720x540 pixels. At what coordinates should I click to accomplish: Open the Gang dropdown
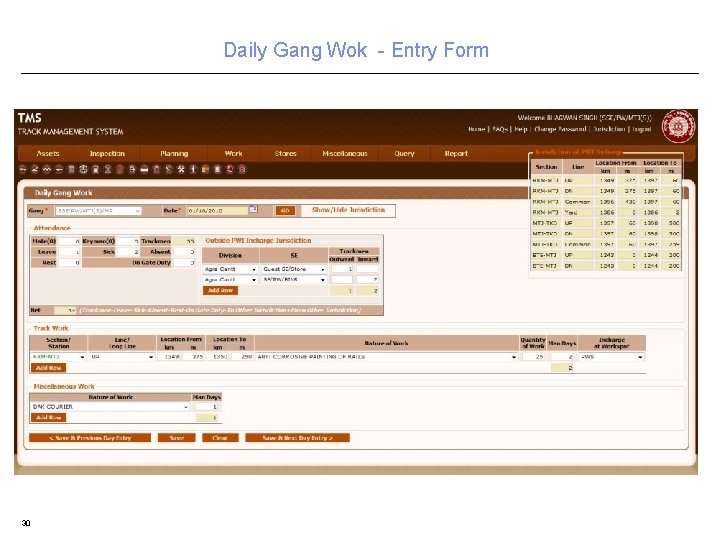point(98,211)
